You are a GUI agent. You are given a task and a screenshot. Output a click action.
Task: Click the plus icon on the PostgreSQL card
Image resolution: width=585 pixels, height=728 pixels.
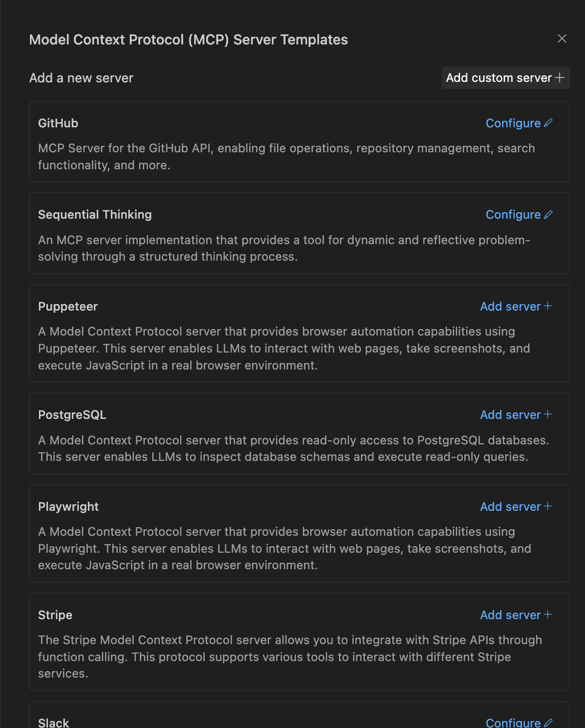click(548, 414)
